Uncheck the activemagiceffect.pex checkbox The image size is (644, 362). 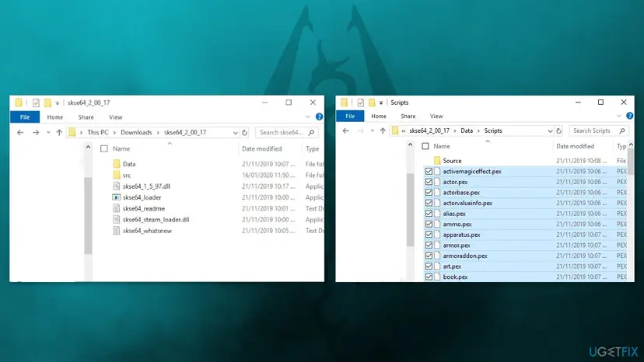pyautogui.click(x=429, y=171)
